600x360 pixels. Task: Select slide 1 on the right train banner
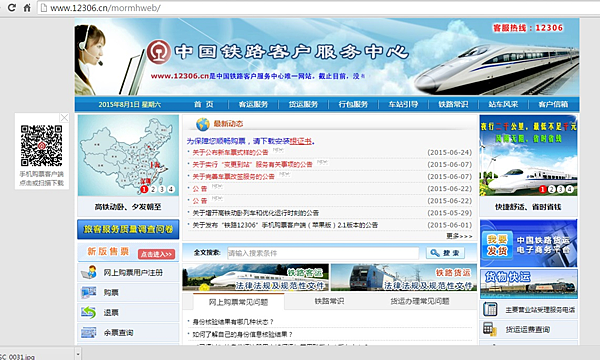(543, 189)
